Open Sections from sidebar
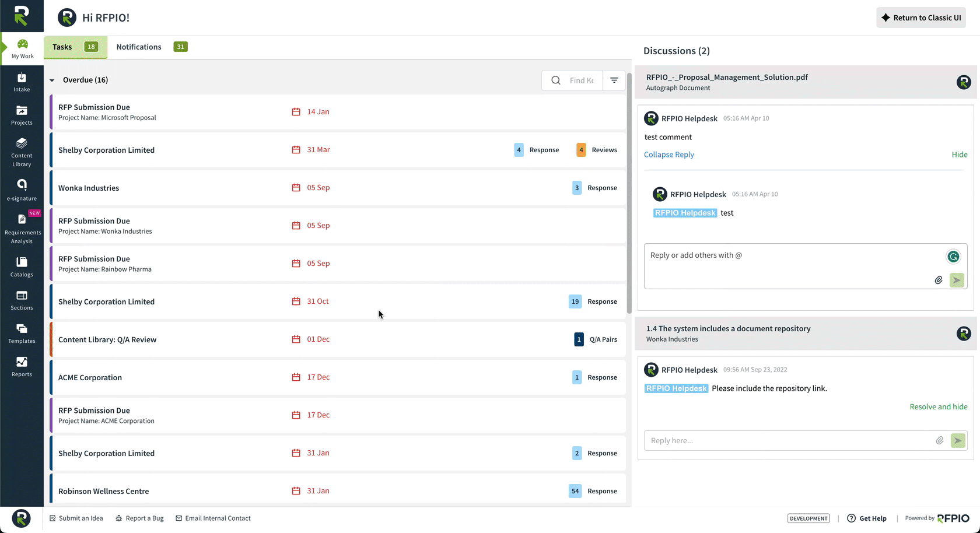Viewport: 980px width, 533px height. coord(22,300)
